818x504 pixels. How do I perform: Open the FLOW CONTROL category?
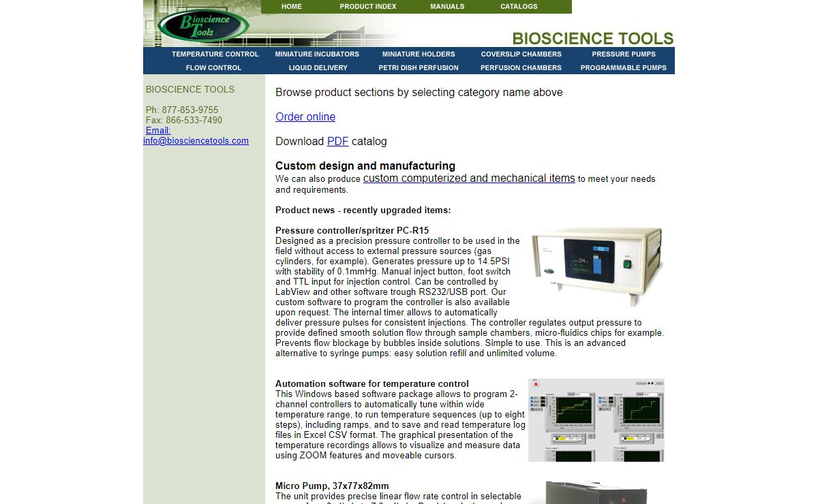[213, 67]
